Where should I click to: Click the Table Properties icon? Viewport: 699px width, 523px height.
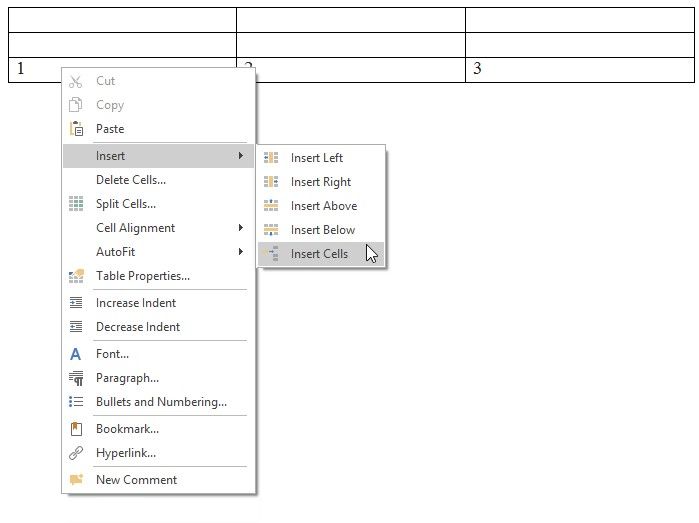[x=76, y=276]
